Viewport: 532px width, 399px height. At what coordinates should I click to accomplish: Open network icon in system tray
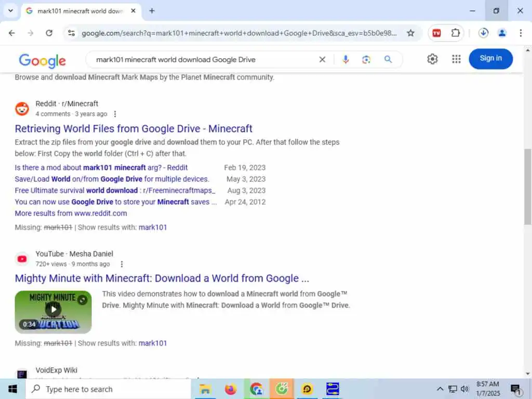453,389
